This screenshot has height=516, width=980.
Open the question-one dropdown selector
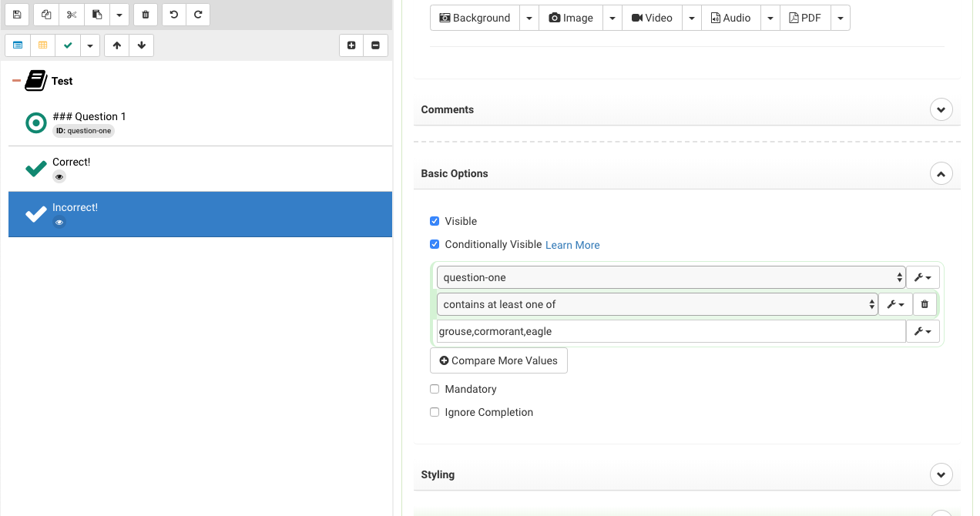click(670, 277)
